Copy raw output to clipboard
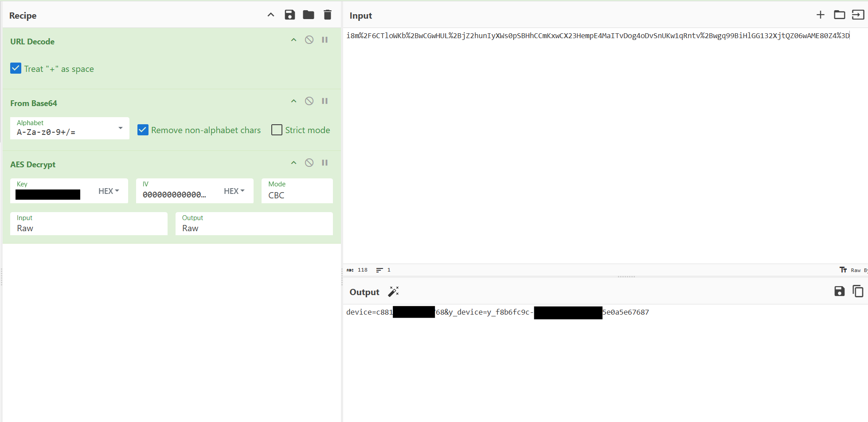Image resolution: width=868 pixels, height=422 pixels. coord(858,291)
